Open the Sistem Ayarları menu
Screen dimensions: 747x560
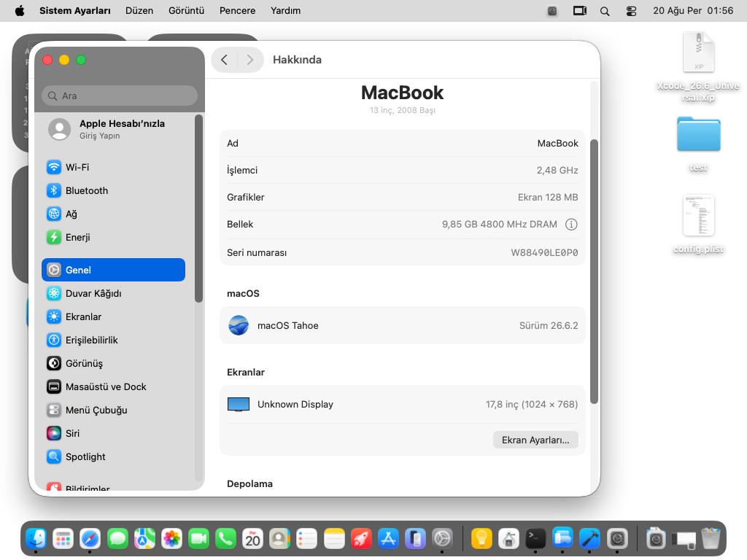[x=75, y=10]
